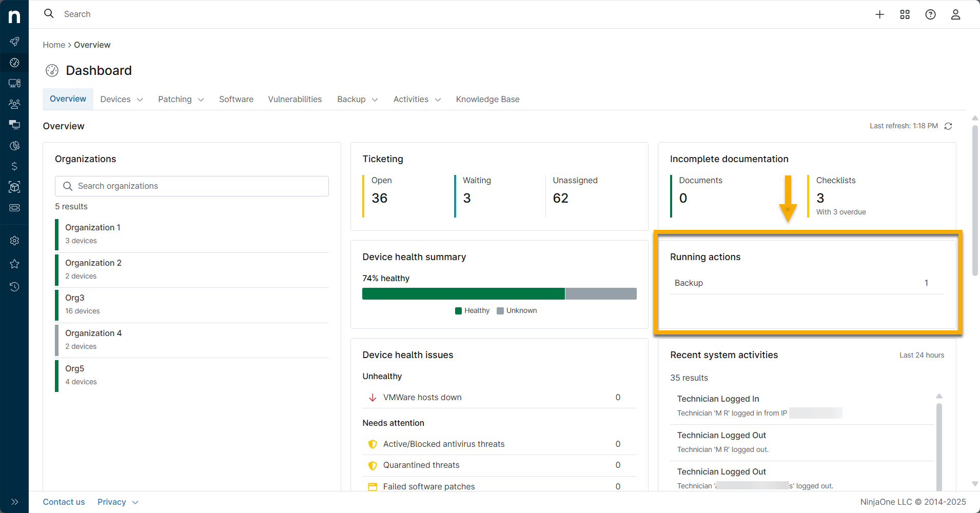Click the rocket Getting Started icon

pyautogui.click(x=15, y=42)
